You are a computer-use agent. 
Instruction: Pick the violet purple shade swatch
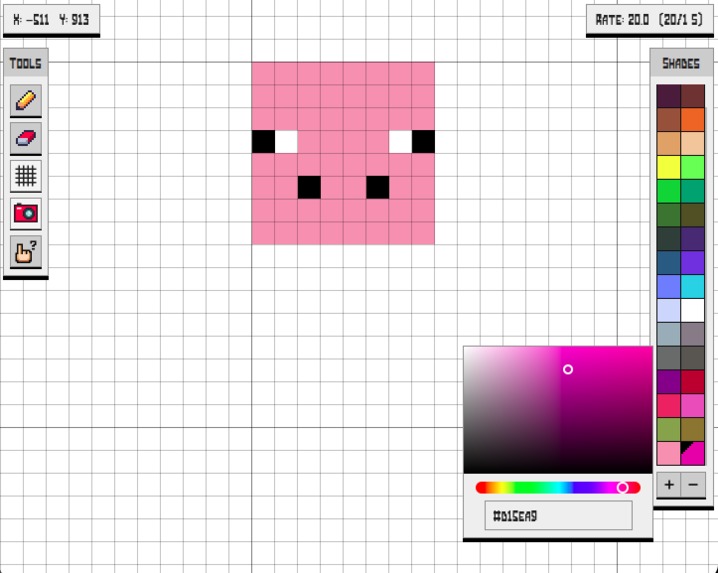click(x=693, y=262)
